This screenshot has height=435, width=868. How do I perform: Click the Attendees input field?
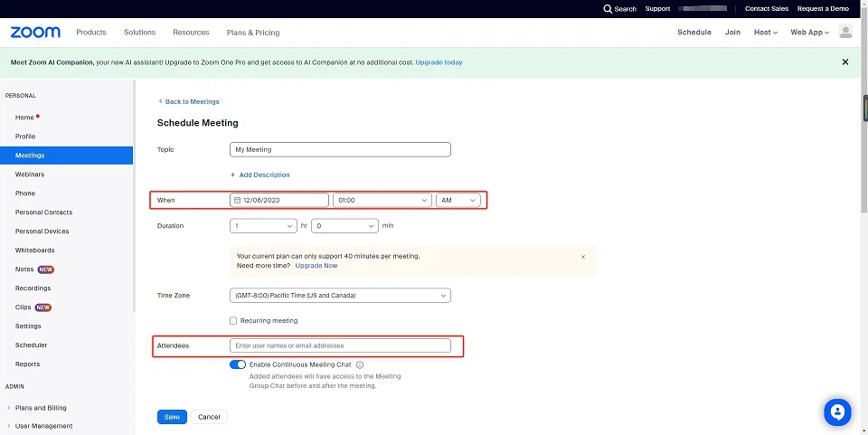tap(340, 345)
